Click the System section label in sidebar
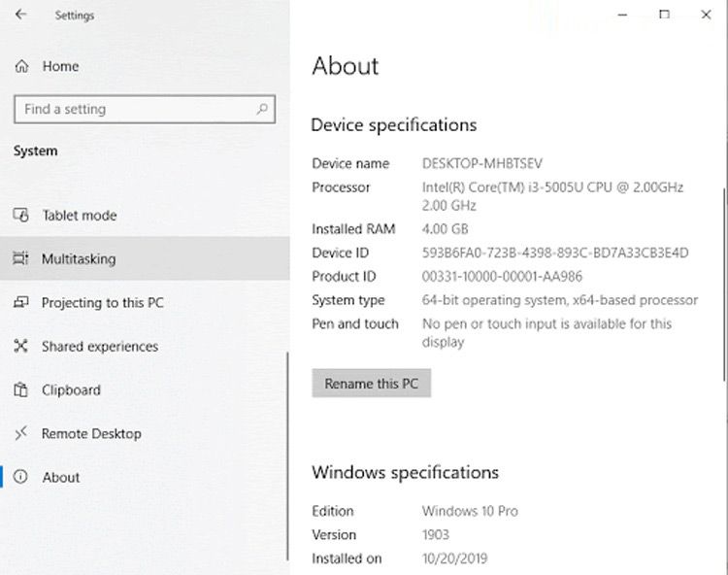 [35, 151]
